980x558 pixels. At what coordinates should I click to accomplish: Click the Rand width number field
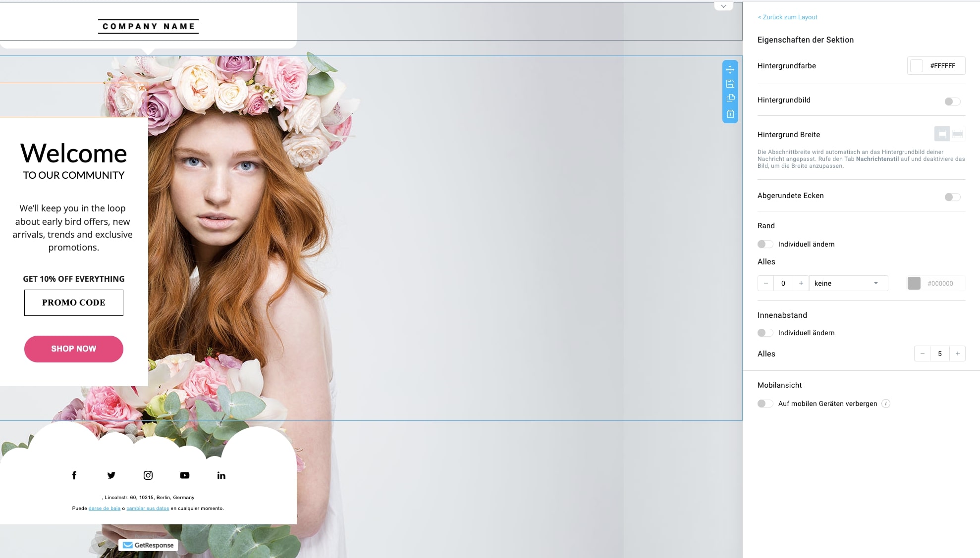pos(783,283)
